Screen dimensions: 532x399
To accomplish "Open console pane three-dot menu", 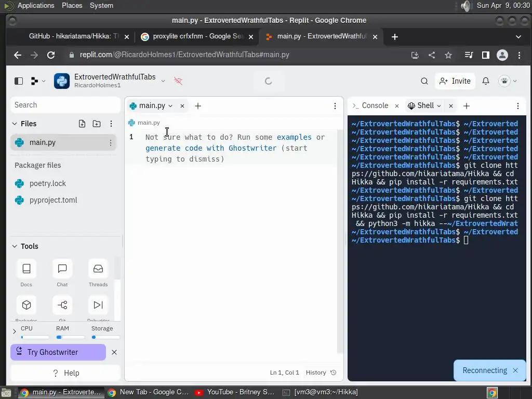I will tap(518, 106).
